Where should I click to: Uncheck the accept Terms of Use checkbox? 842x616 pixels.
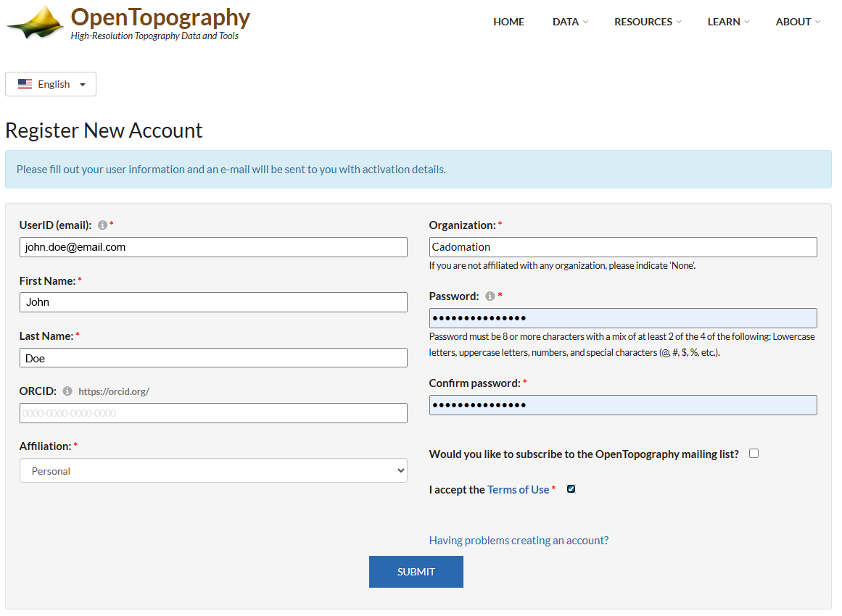pyautogui.click(x=571, y=489)
